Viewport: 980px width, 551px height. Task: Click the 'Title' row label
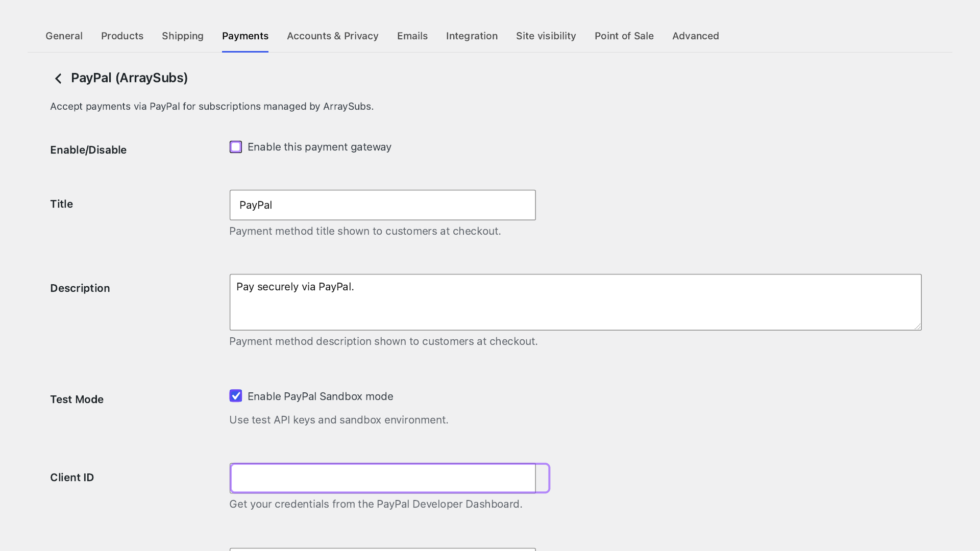click(61, 204)
